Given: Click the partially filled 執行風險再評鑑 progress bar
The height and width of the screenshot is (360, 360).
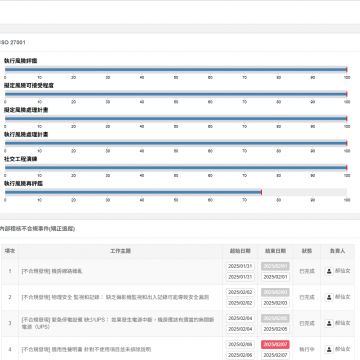Looking at the screenshot, I should tap(176, 192).
